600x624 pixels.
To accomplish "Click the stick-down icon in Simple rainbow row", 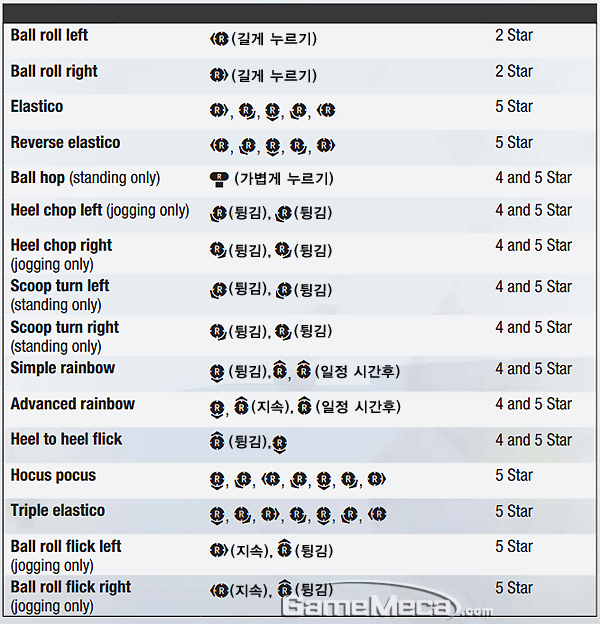I will (217, 373).
